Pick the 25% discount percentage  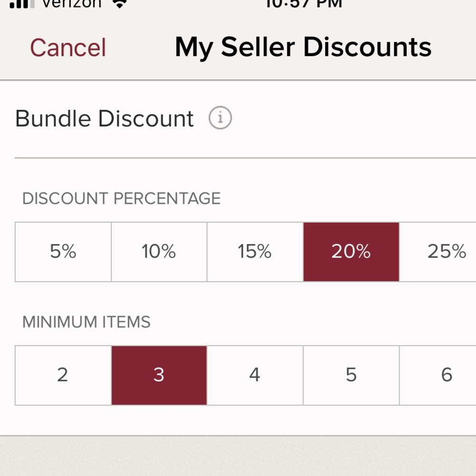tap(446, 252)
